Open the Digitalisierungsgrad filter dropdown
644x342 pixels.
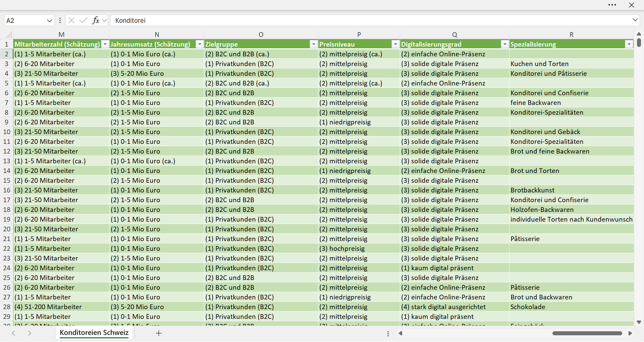click(505, 44)
